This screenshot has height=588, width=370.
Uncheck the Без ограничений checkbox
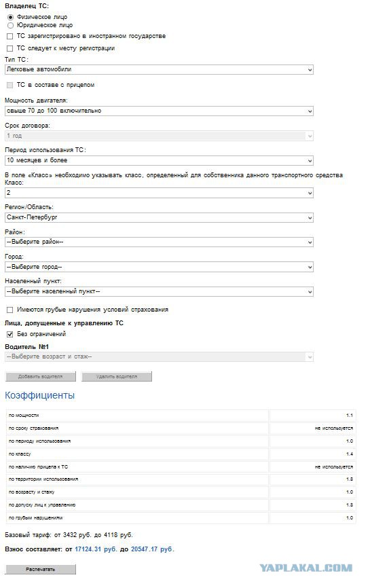pos(10,334)
